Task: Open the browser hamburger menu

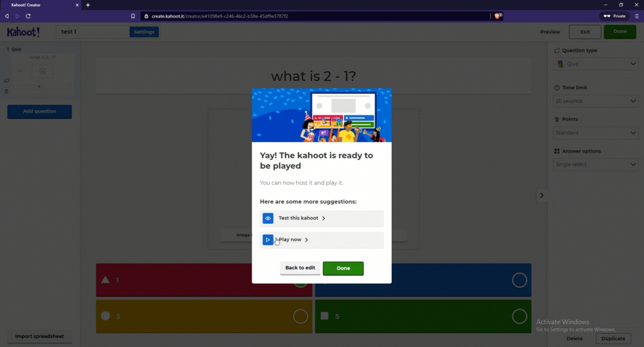Action: [x=637, y=16]
